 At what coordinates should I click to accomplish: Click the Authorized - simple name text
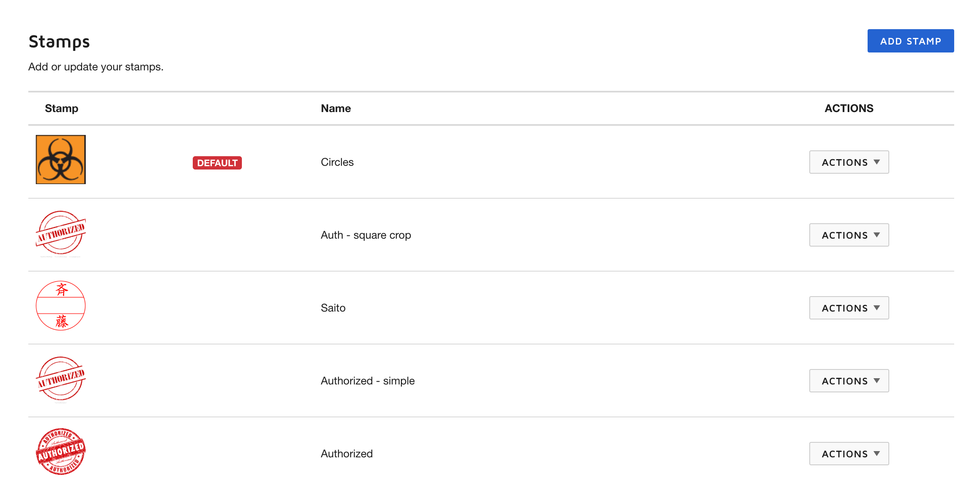tap(367, 381)
